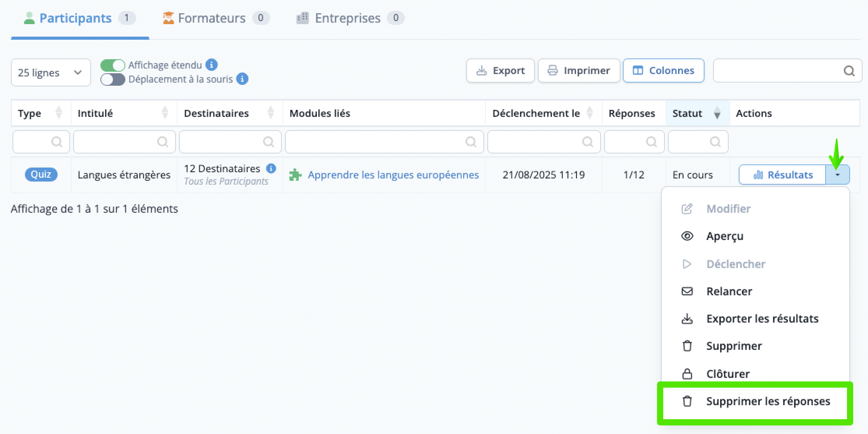Click info icon next to Affichage étendu
Viewport: 868px width, 434px height.
pyautogui.click(x=211, y=65)
